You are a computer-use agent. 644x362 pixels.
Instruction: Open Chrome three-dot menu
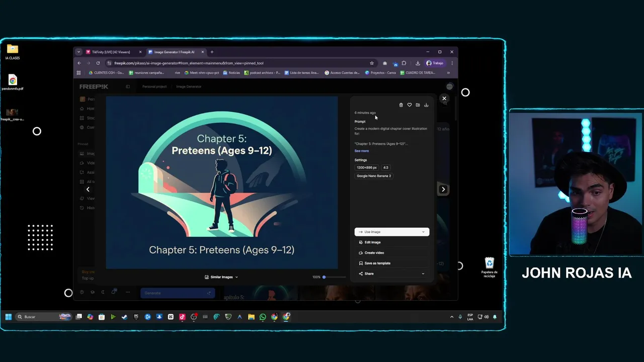(452, 63)
